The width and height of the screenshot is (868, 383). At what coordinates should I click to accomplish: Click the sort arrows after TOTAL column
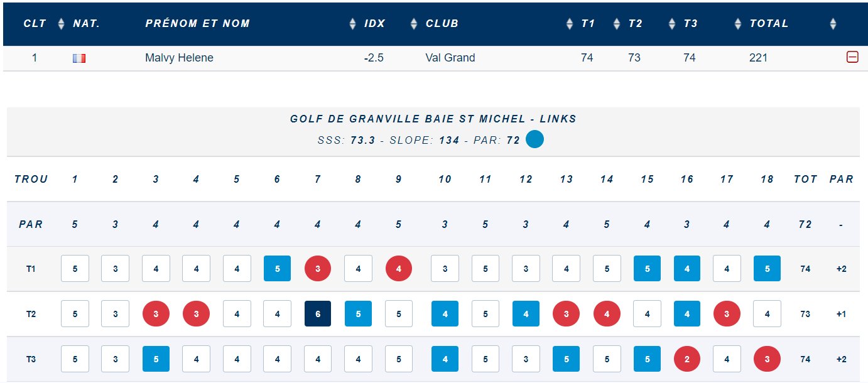click(x=833, y=24)
